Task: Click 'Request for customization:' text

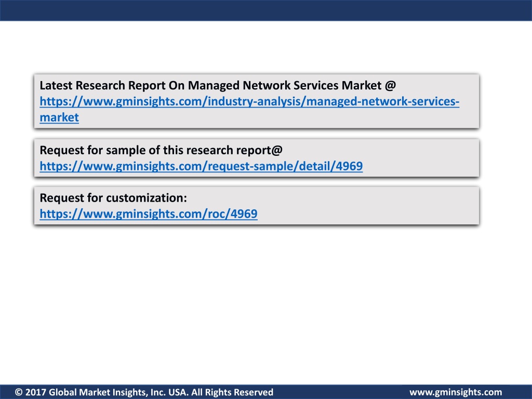Action: click(x=113, y=198)
